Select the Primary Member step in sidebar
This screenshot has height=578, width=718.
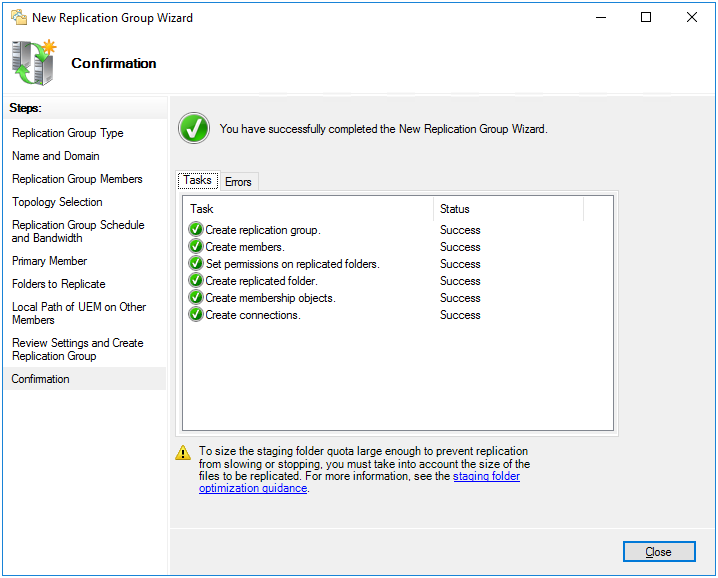pos(49,261)
